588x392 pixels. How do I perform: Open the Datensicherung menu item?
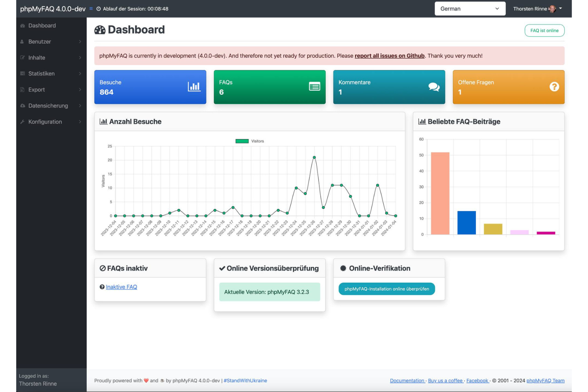coord(51,106)
